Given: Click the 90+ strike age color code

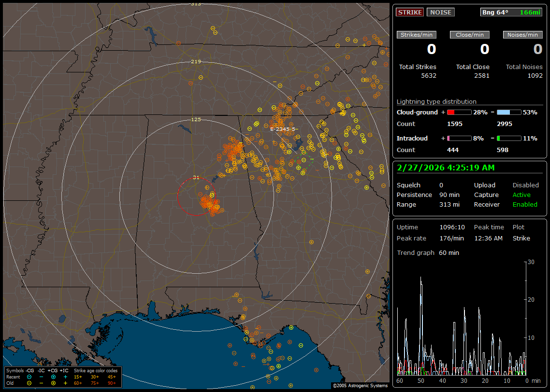Looking at the screenshot, I should (112, 383).
